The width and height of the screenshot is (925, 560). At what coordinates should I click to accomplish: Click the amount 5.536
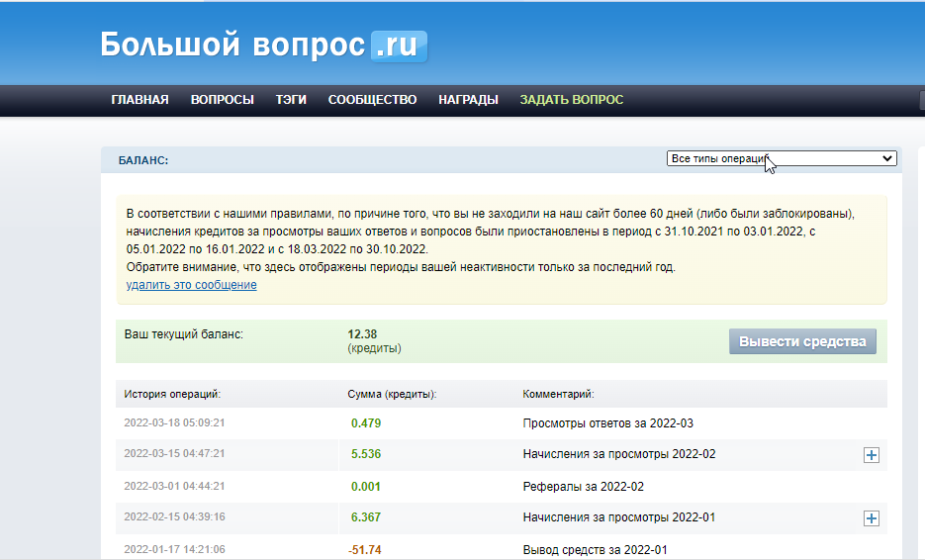(x=366, y=454)
